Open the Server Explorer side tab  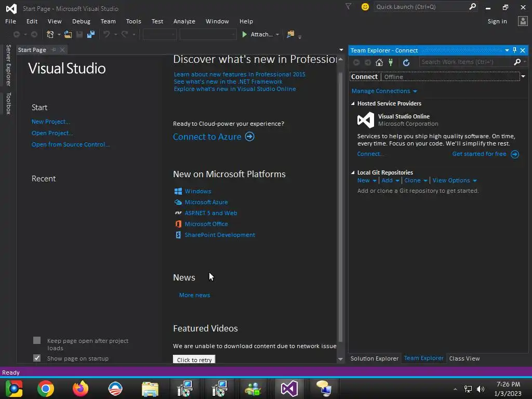[8, 65]
